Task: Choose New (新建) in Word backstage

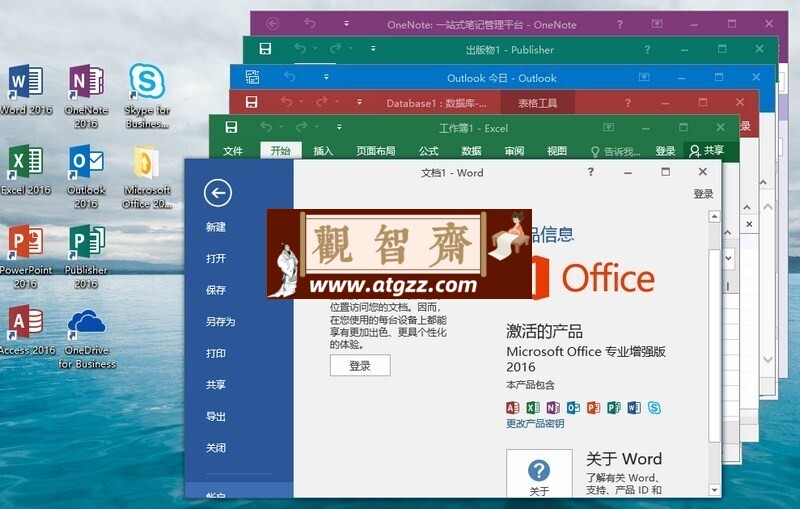Action: click(216, 227)
